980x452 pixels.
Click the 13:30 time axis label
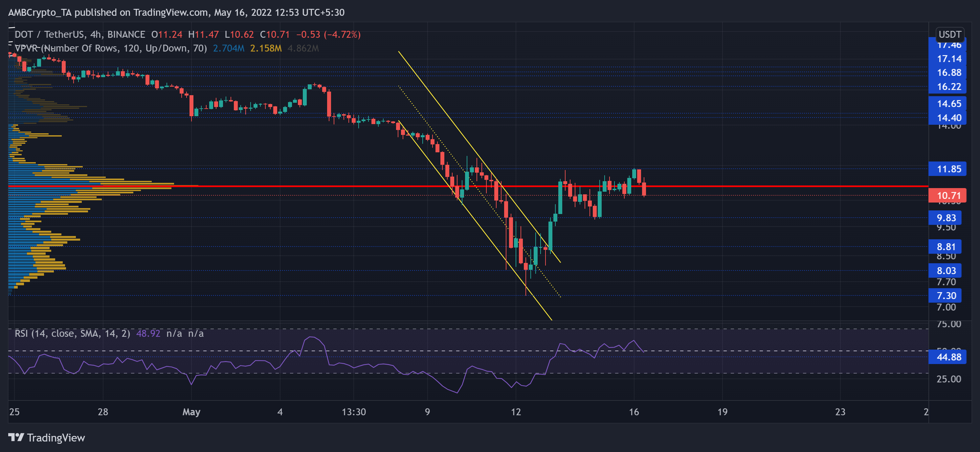[354, 412]
